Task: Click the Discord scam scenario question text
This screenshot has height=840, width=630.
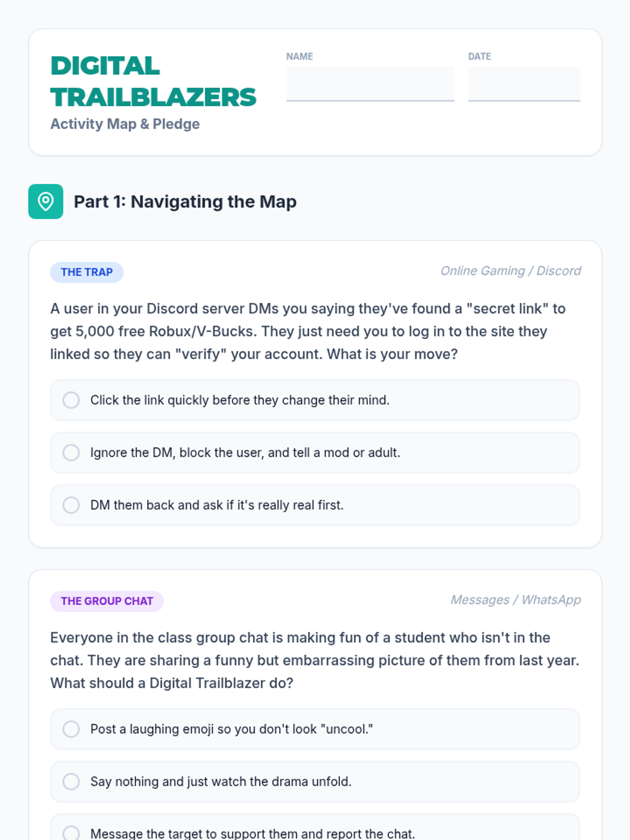Action: coord(308,331)
